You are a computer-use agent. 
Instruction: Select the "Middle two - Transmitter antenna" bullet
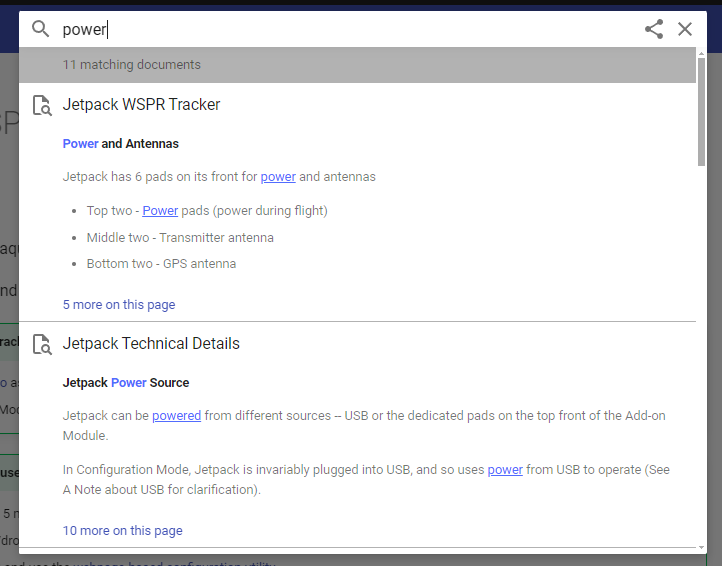(180, 238)
